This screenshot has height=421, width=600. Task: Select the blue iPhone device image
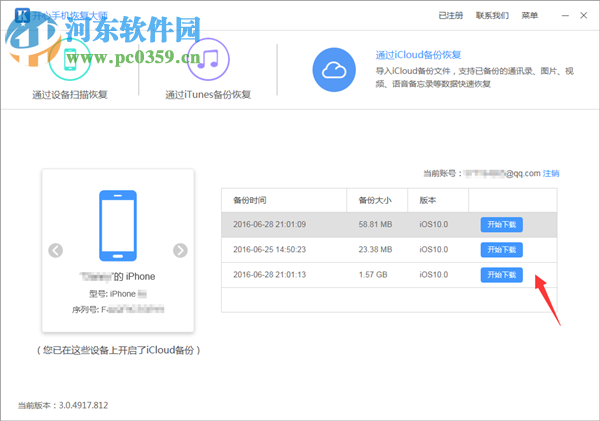[118, 226]
